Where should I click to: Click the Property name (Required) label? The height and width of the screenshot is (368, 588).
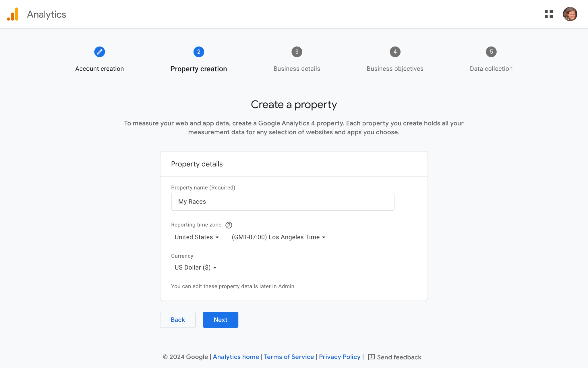pos(203,188)
